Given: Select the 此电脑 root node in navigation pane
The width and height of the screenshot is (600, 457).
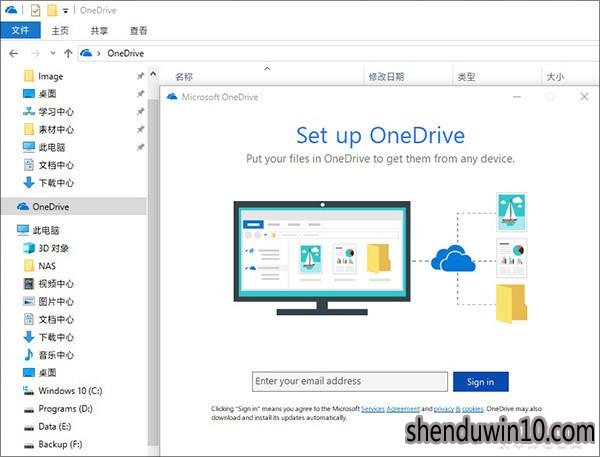Looking at the screenshot, I should (46, 230).
